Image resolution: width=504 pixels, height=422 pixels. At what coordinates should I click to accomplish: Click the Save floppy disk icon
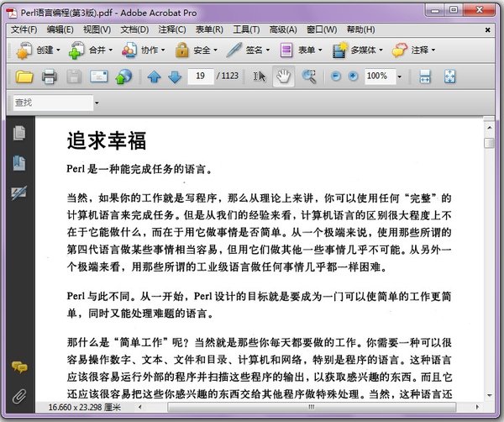[74, 76]
